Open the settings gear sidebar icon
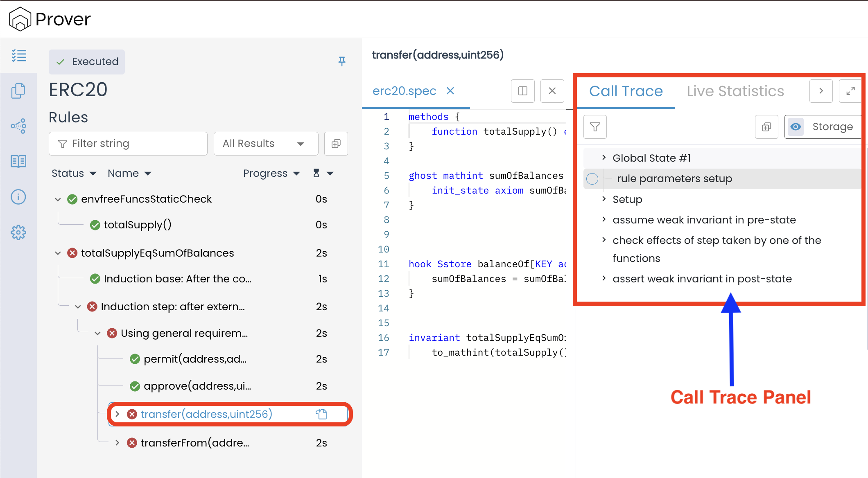The height and width of the screenshot is (478, 868). [x=18, y=232]
